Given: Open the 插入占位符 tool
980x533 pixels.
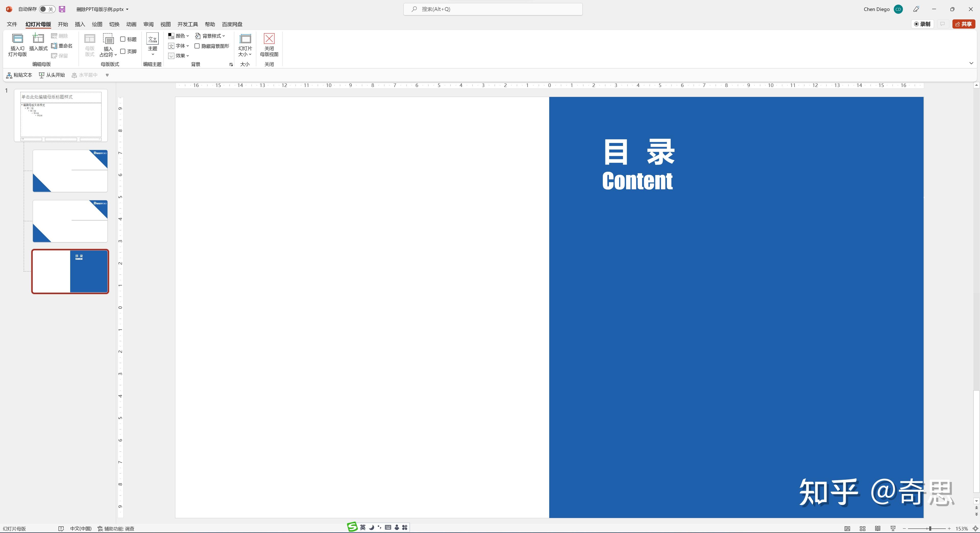Looking at the screenshot, I should 108,46.
